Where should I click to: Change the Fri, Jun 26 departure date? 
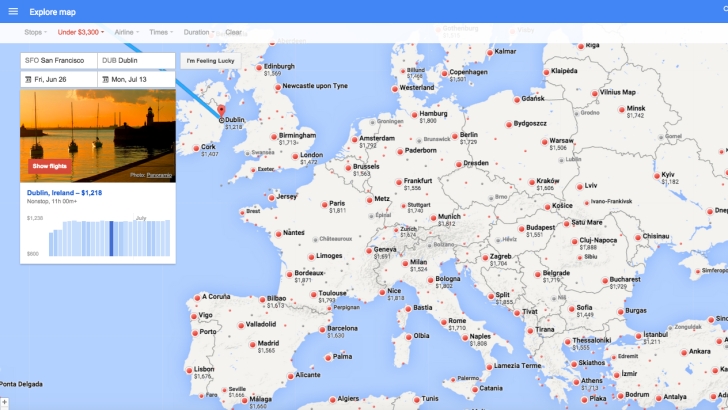[x=59, y=79]
